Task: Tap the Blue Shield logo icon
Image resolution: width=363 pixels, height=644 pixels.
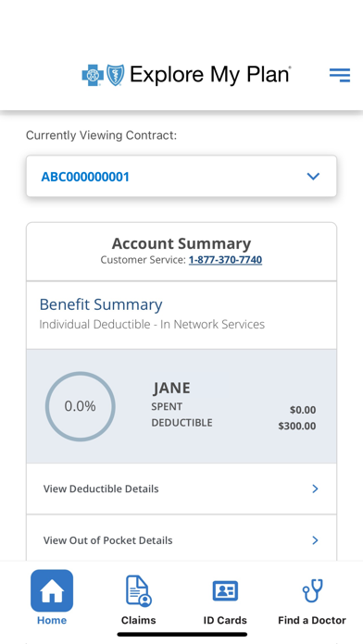Action: coord(115,75)
